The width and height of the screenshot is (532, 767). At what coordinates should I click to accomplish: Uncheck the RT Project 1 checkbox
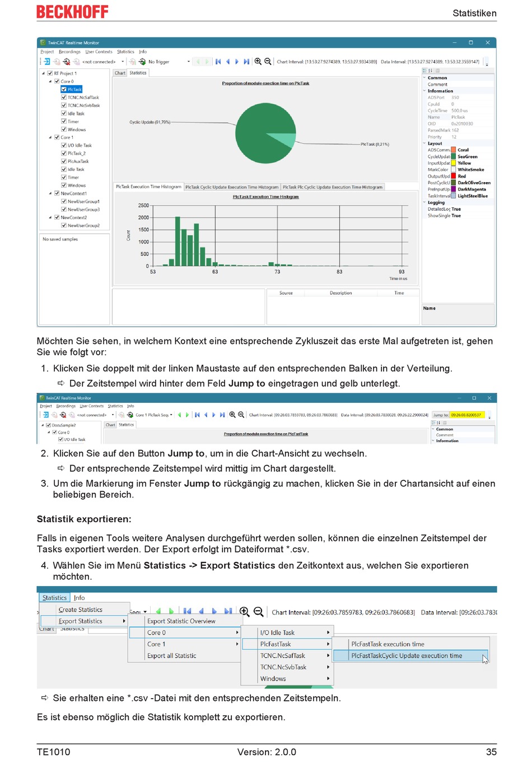pyautogui.click(x=50, y=73)
